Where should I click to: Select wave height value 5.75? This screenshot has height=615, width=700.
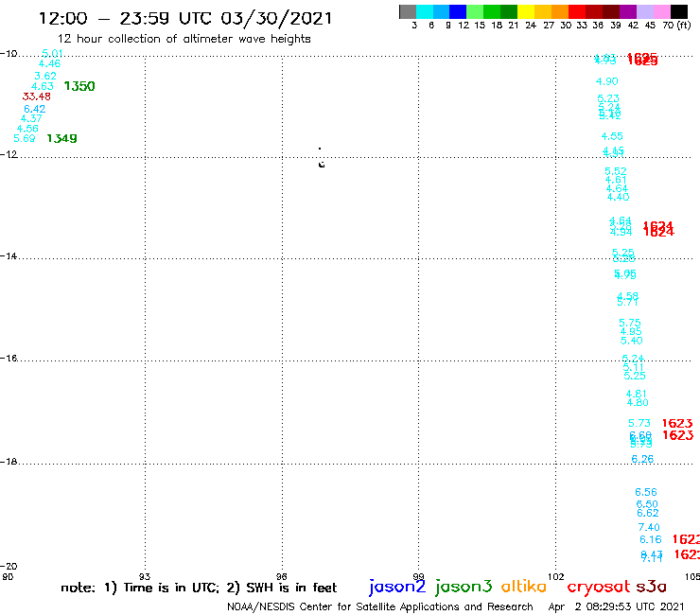click(x=630, y=323)
